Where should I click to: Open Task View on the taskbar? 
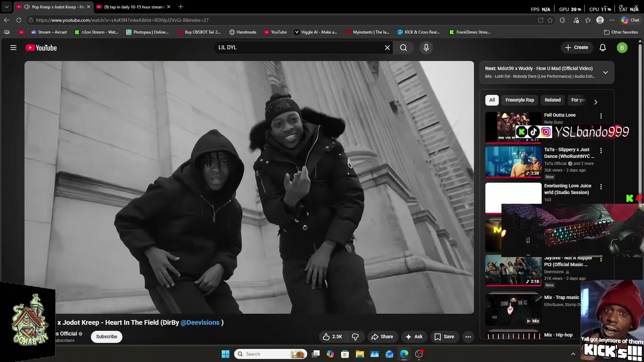point(315,354)
